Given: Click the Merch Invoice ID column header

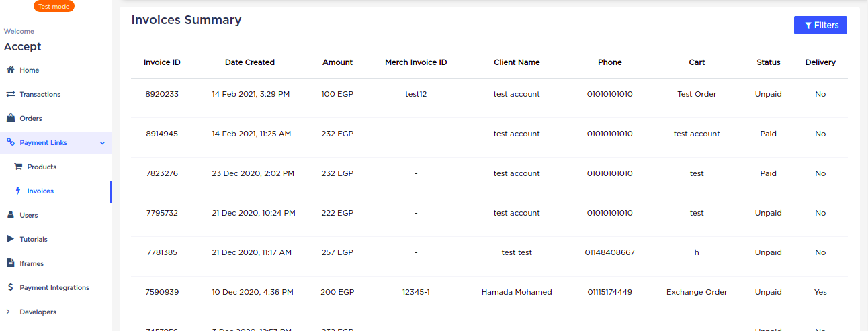Looking at the screenshot, I should (x=416, y=62).
